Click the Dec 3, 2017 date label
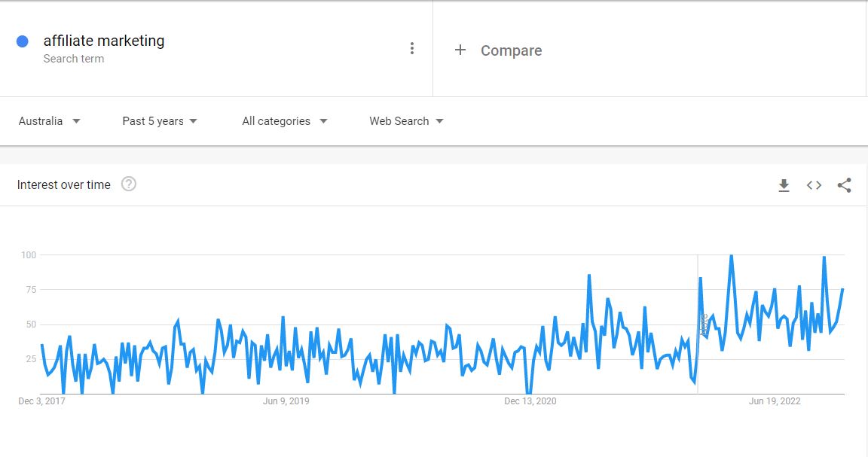This screenshot has width=868, height=457. 41,401
